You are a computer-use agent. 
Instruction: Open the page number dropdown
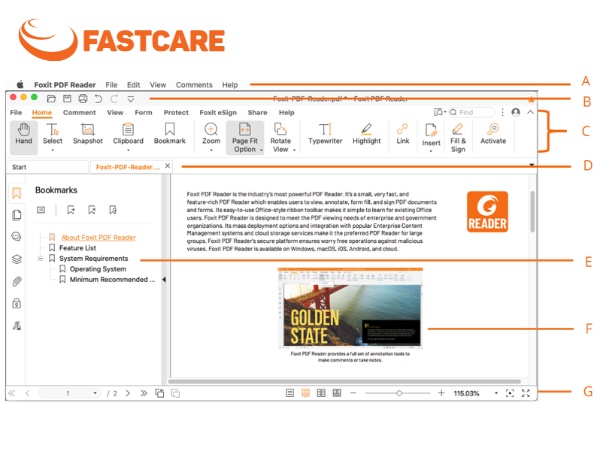pos(95,393)
